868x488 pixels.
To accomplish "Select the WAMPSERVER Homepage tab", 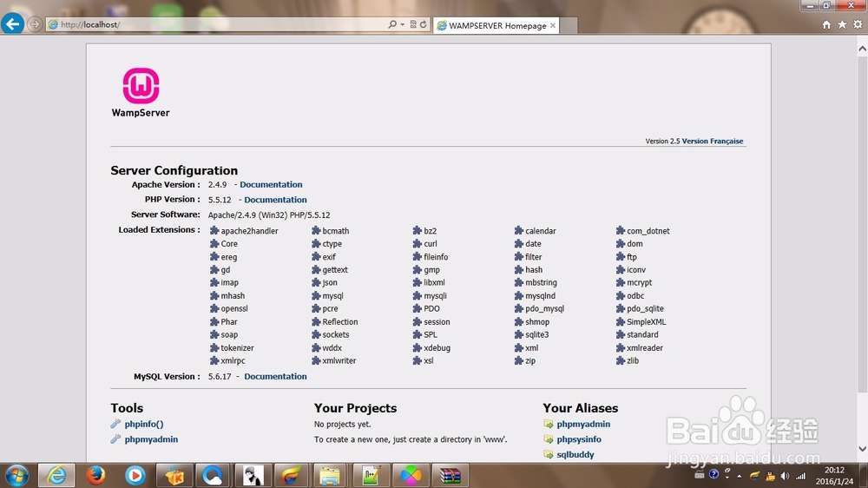I will [496, 25].
